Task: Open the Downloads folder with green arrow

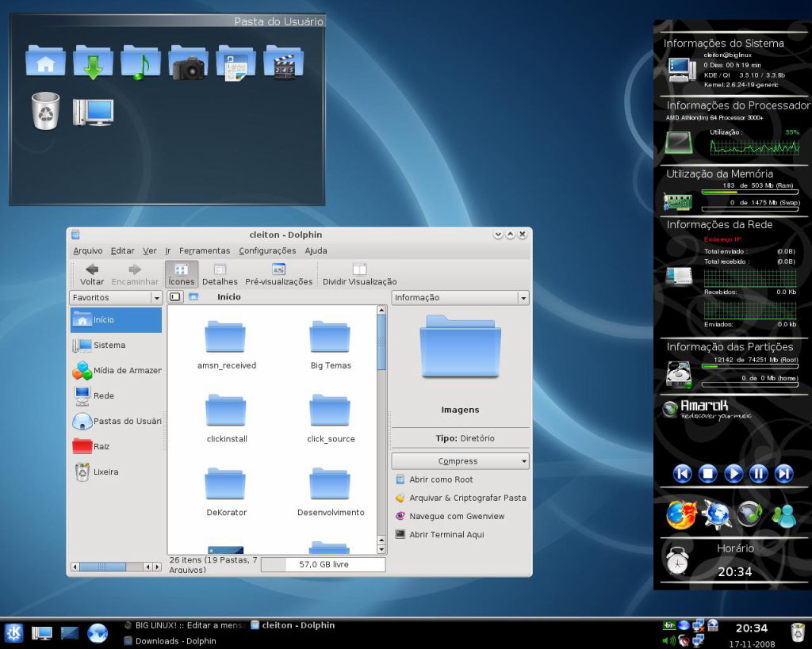Action: (94, 62)
